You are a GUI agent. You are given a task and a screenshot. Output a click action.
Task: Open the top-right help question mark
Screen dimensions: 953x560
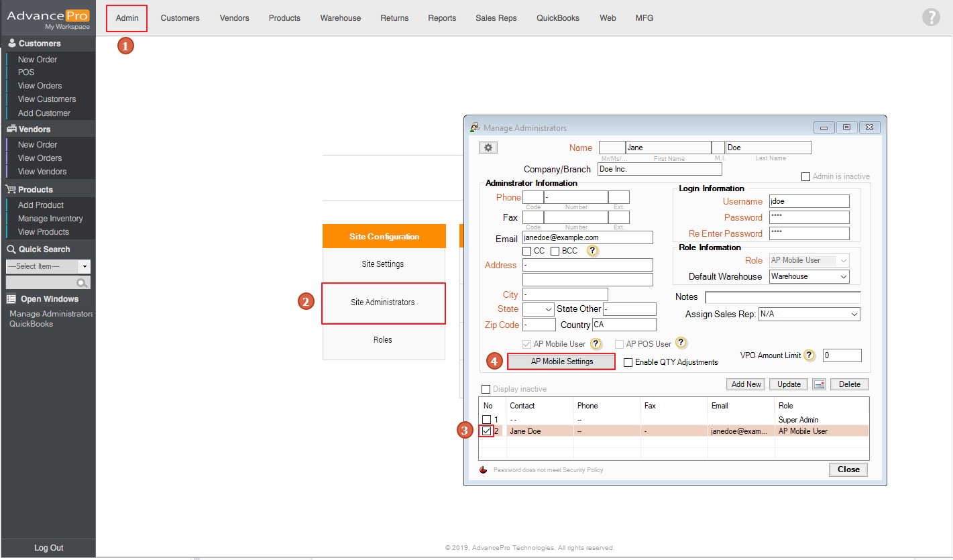click(931, 17)
